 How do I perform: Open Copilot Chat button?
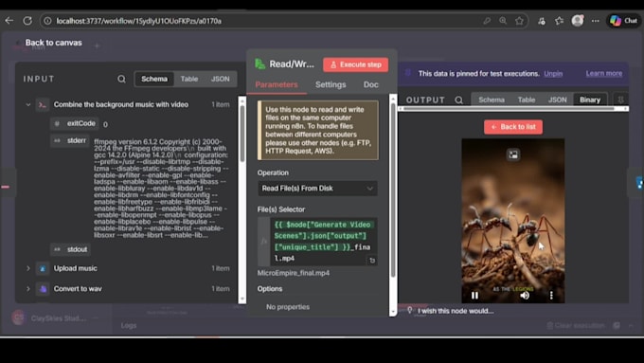point(623,21)
